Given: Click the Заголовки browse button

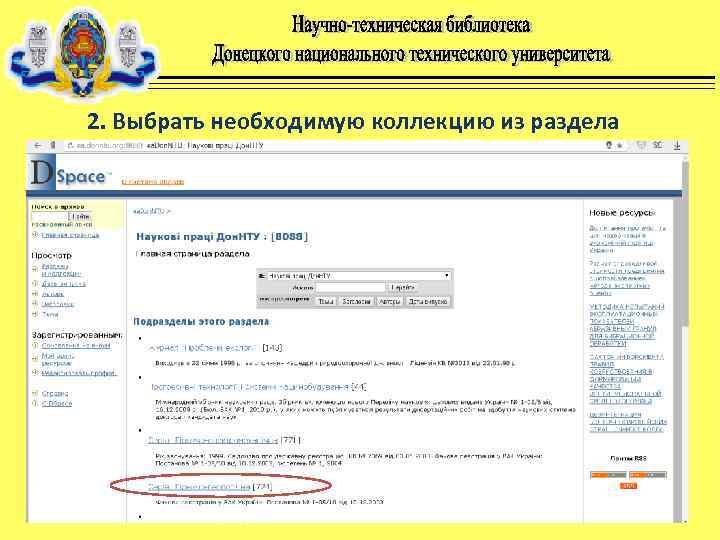Looking at the screenshot, I should pyautogui.click(x=356, y=301).
